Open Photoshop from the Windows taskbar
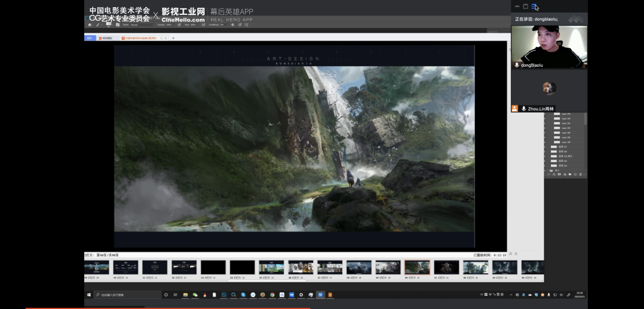The height and width of the screenshot is (309, 644). [x=224, y=295]
